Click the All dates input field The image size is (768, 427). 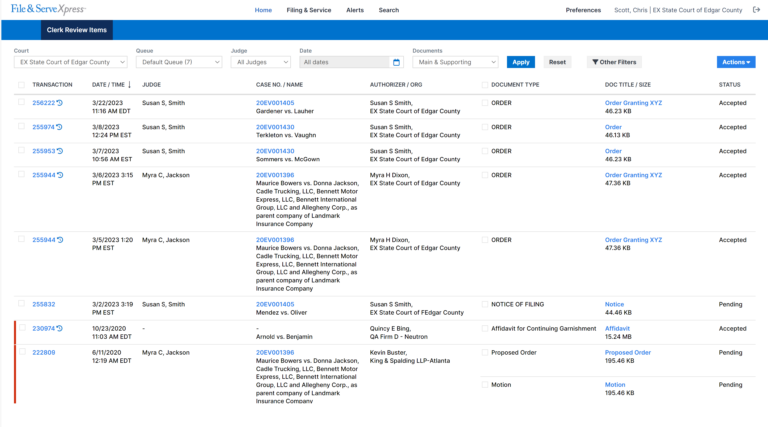345,62
